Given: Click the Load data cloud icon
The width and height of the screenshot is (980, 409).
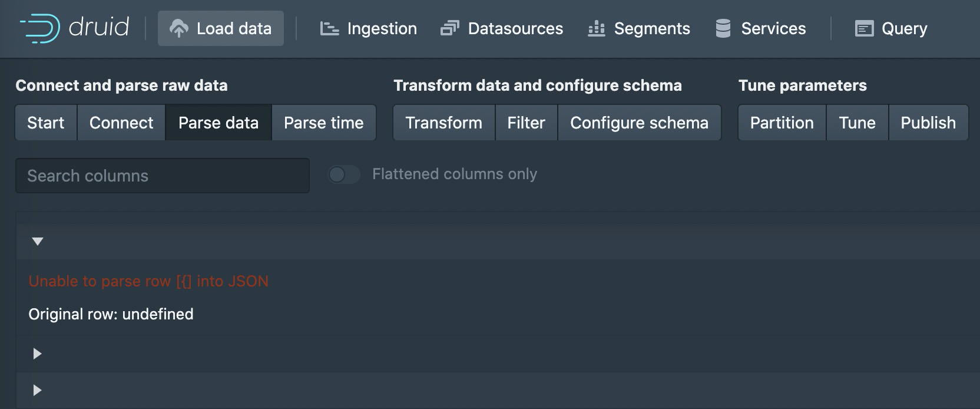Looking at the screenshot, I should pos(179,28).
